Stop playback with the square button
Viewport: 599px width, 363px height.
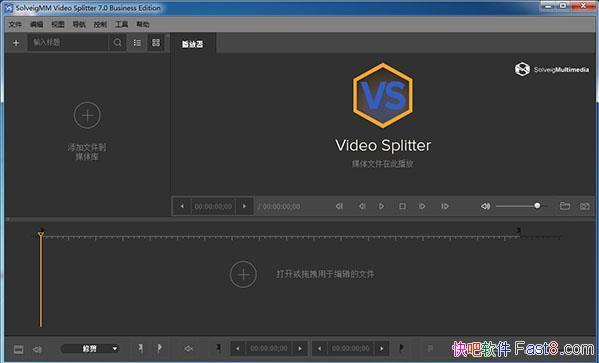(402, 206)
